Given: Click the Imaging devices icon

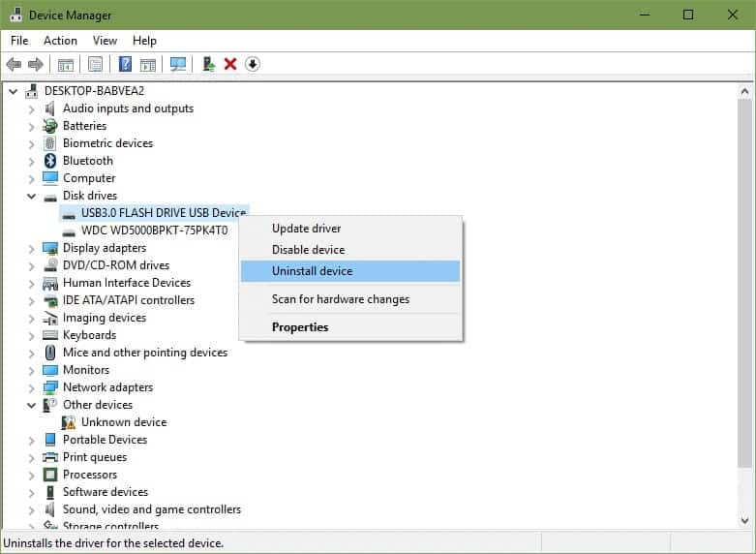Looking at the screenshot, I should tap(50, 318).
